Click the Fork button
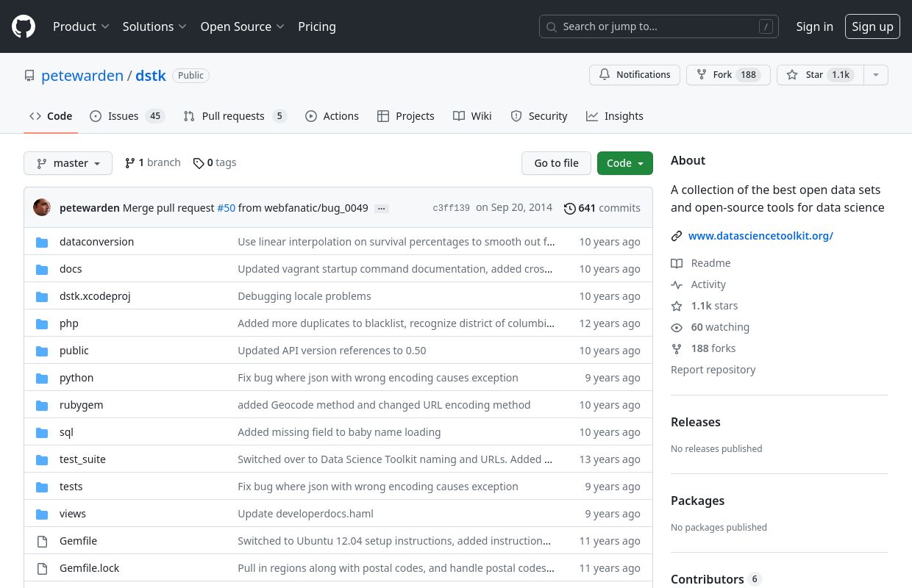Viewport: 912px width, 588px height. tap(728, 75)
